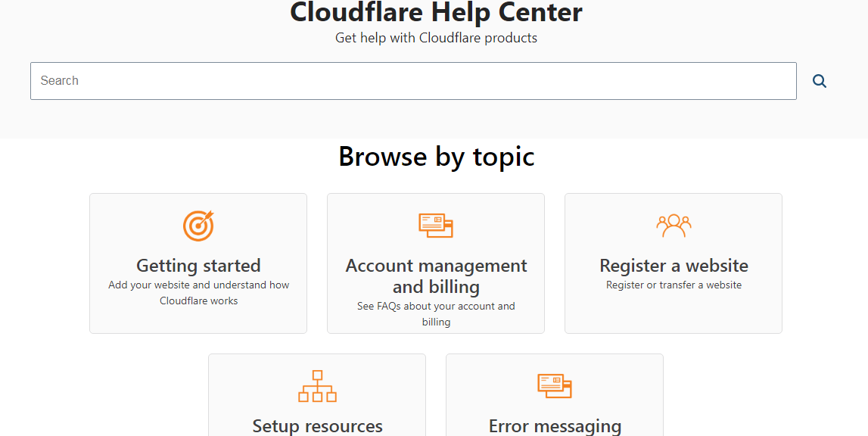Click the Cloudflare Help Center heading

(x=436, y=13)
